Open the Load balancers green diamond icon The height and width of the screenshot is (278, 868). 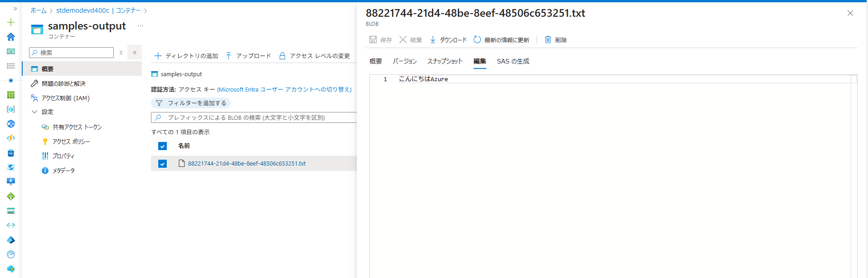(11, 196)
